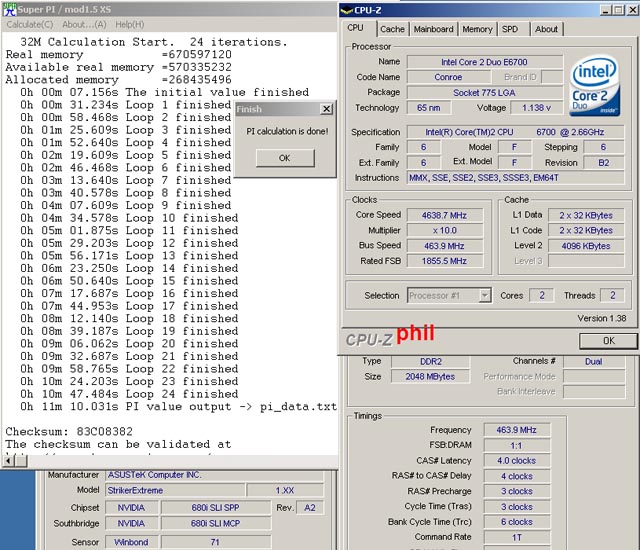Click the Level 2 value 4096 KBytes
Image resolution: width=640 pixels, height=550 pixels.
(586, 246)
